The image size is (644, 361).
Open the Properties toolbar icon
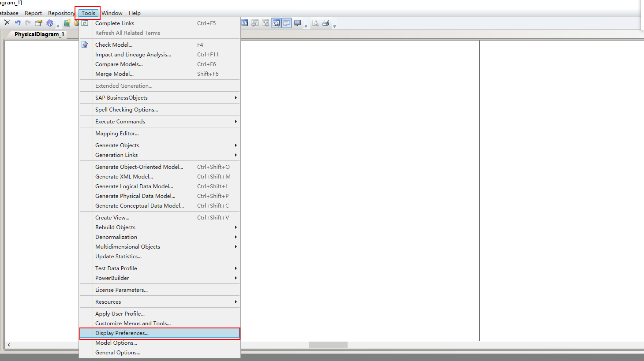coord(39,23)
